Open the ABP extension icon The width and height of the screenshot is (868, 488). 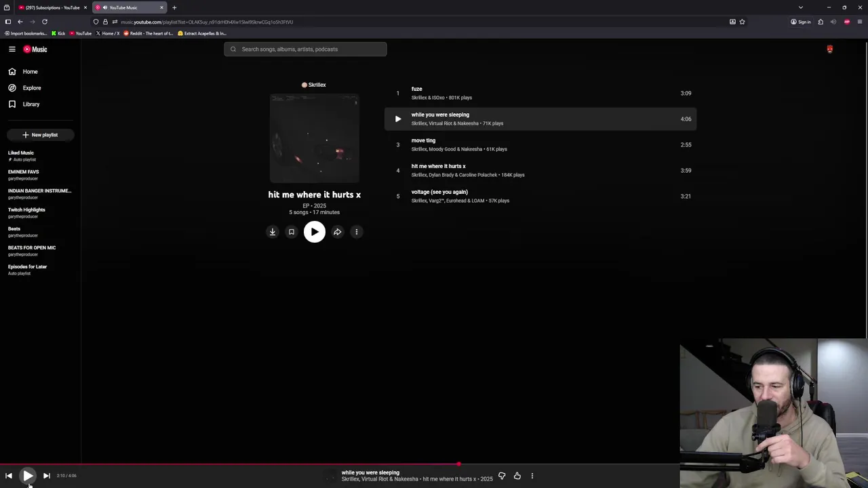pos(846,22)
